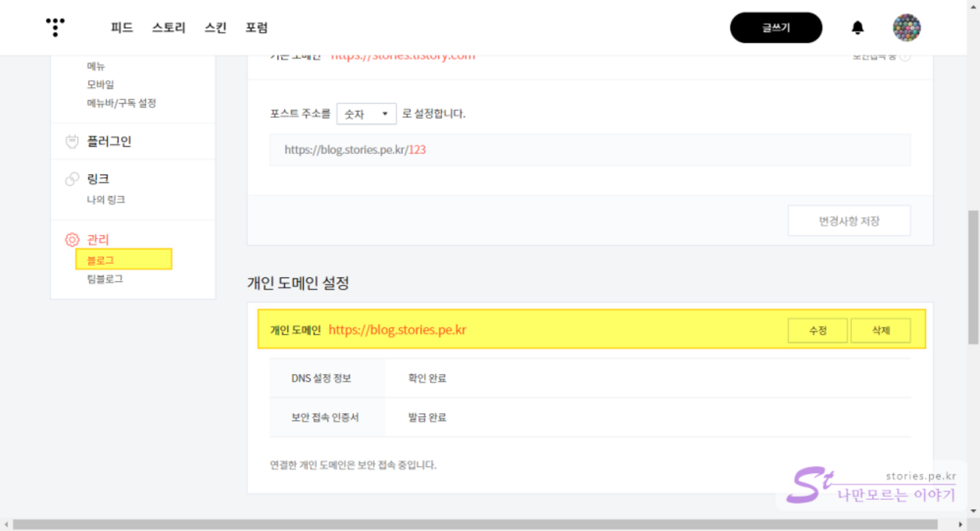The width and height of the screenshot is (980, 531).
Task: Open the profile avatar menu
Action: (x=906, y=28)
